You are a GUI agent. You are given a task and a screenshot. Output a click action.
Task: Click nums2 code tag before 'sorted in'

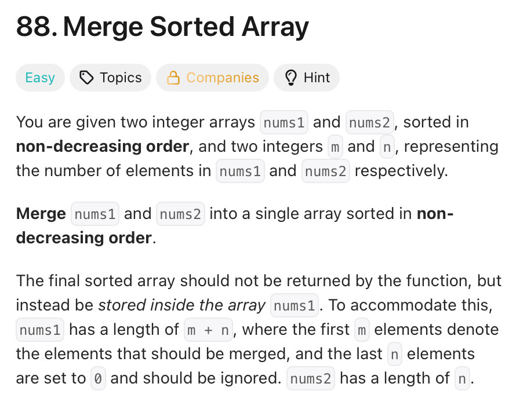[x=369, y=122]
